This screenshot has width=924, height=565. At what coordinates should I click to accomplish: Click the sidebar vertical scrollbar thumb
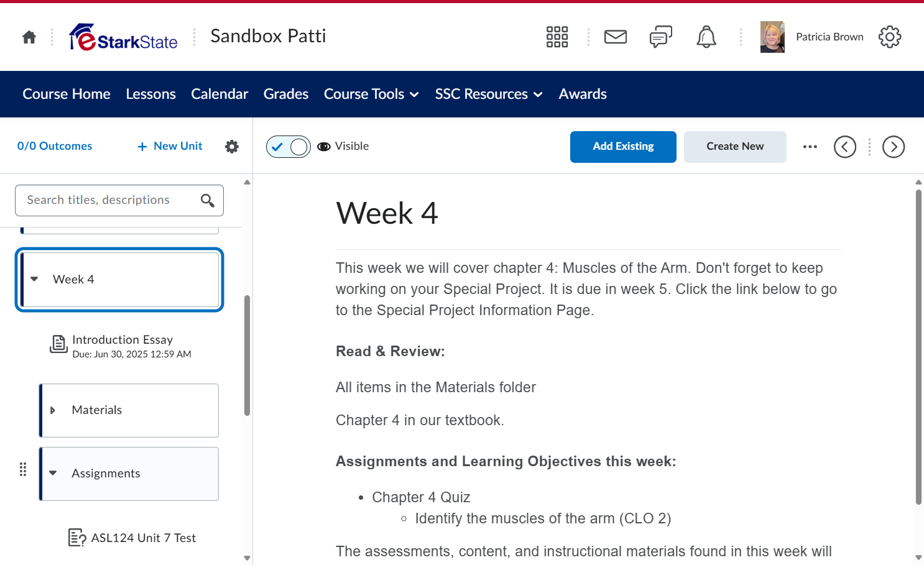click(247, 356)
